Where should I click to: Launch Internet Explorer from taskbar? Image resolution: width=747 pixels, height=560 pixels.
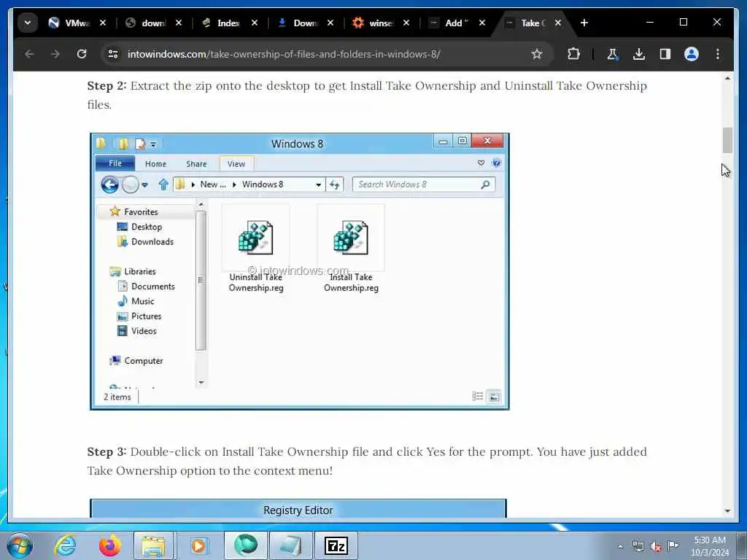[x=65, y=545]
